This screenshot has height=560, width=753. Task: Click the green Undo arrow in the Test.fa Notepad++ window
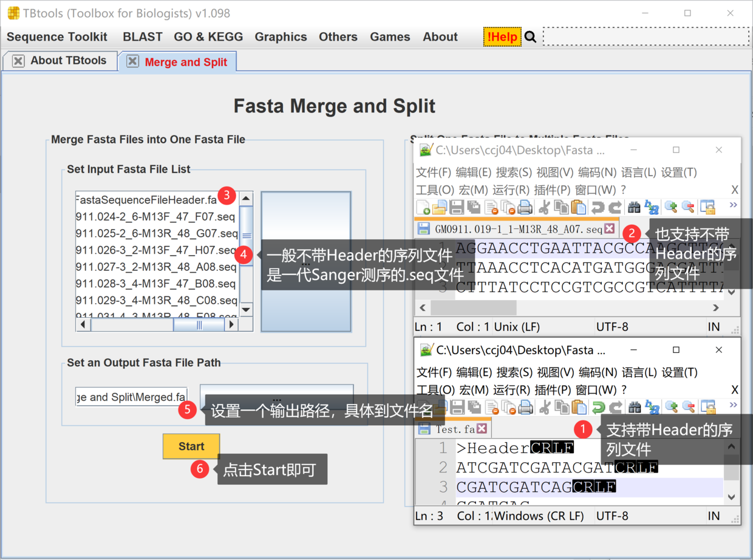click(x=598, y=407)
